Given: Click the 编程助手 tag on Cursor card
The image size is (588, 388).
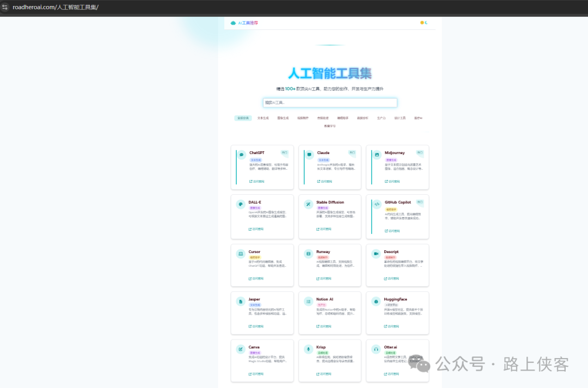Looking at the screenshot, I should click(x=255, y=257).
